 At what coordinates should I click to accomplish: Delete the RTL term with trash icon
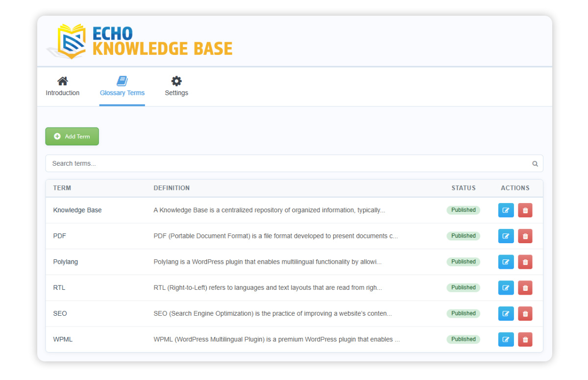coord(525,288)
